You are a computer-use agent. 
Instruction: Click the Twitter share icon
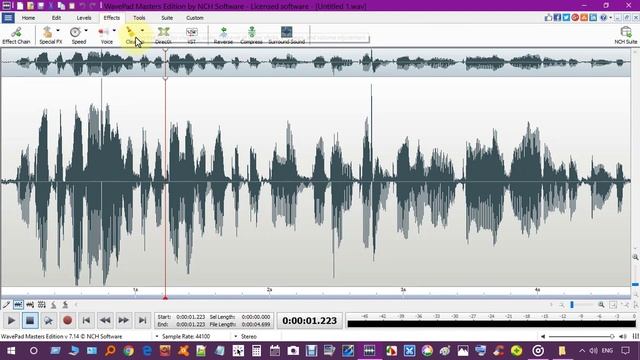(566, 18)
